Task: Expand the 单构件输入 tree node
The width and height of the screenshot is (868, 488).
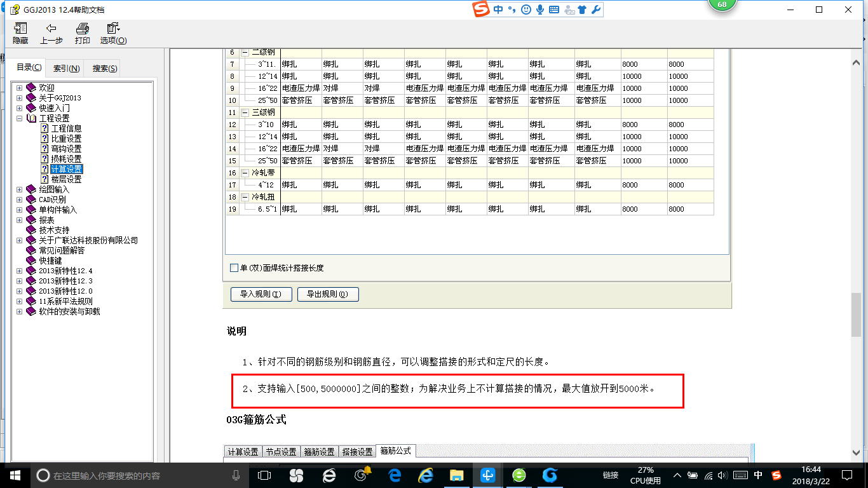Action: [19, 210]
